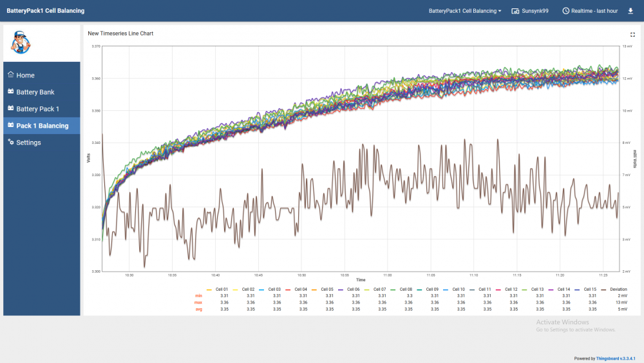
Task: Open the Realtime - last hour selector
Action: pos(590,11)
